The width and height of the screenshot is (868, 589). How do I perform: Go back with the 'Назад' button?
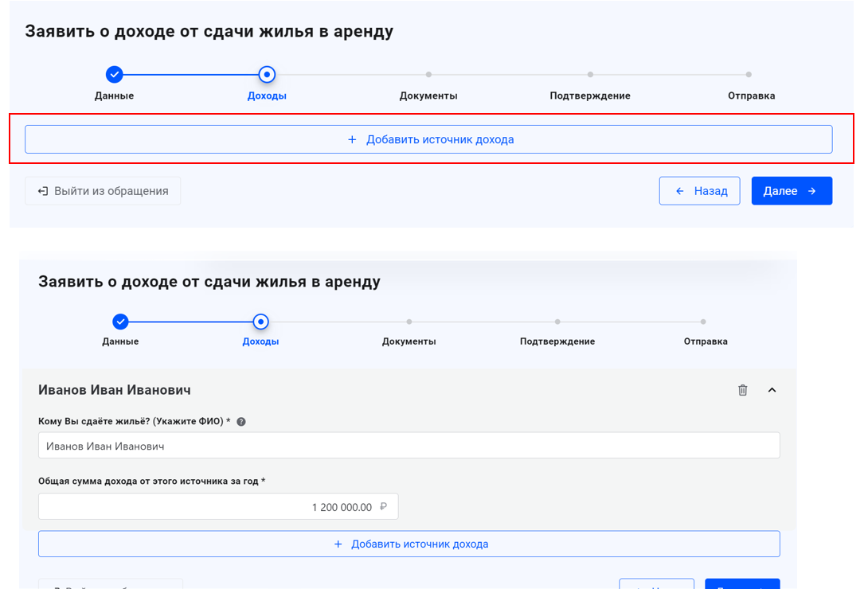tap(699, 191)
